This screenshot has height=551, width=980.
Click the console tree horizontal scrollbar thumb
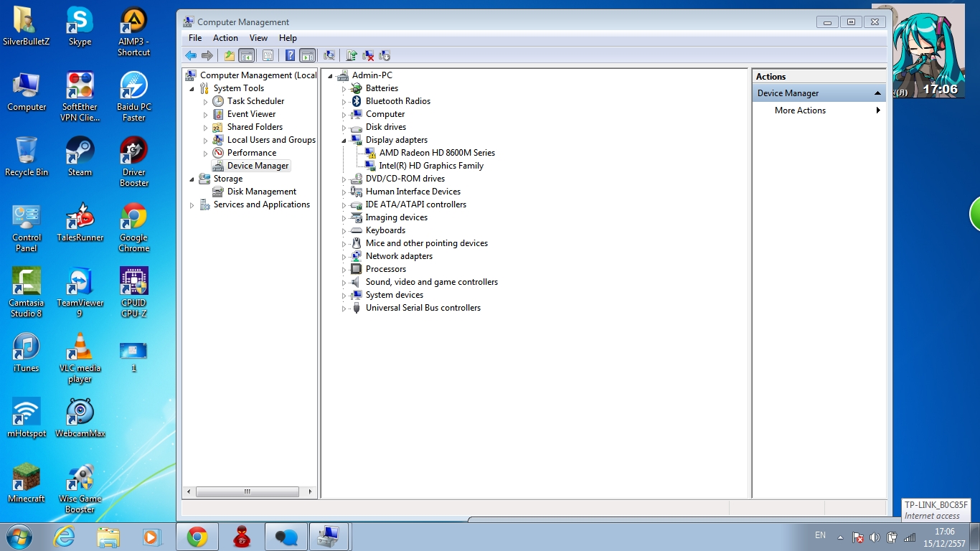pyautogui.click(x=247, y=492)
